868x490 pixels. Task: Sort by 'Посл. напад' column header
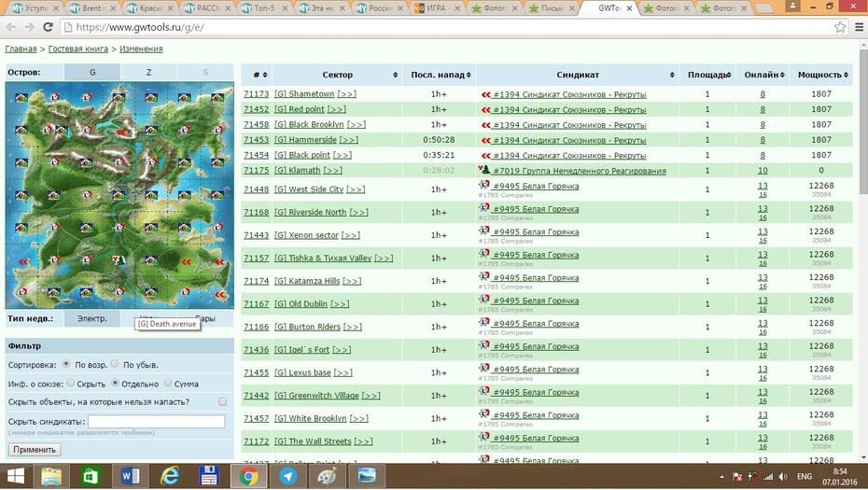click(439, 75)
